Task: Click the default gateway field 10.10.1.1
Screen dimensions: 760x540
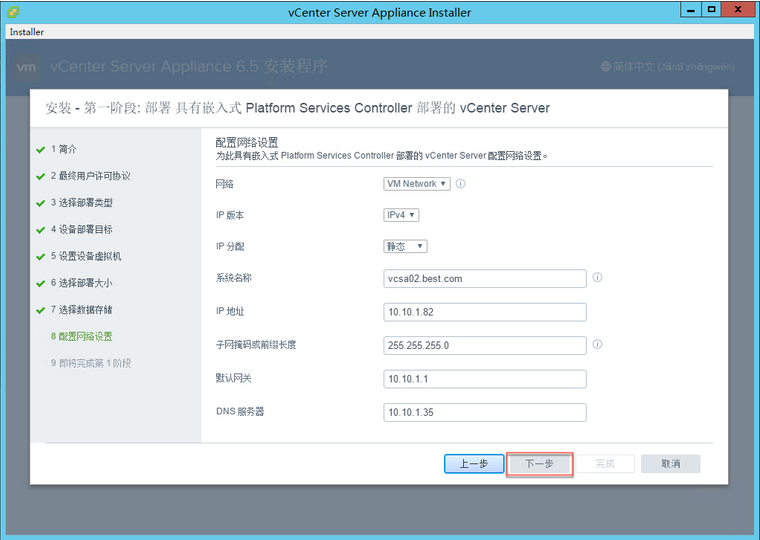Action: pyautogui.click(x=485, y=379)
